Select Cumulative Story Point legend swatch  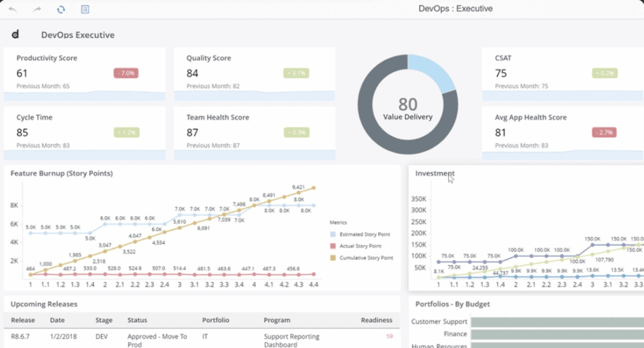333,258
